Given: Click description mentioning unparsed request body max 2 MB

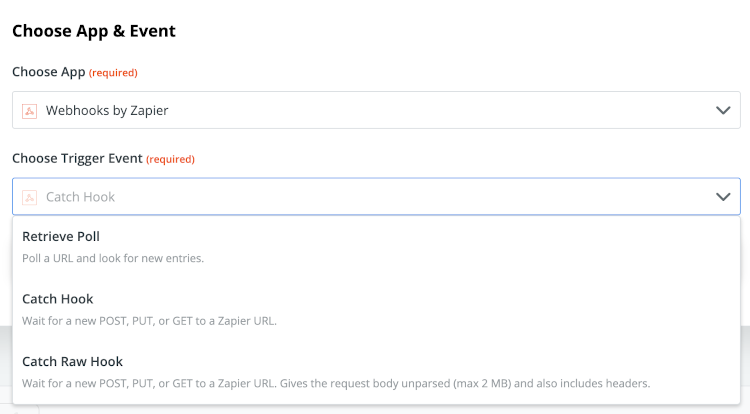Looking at the screenshot, I should tap(336, 383).
